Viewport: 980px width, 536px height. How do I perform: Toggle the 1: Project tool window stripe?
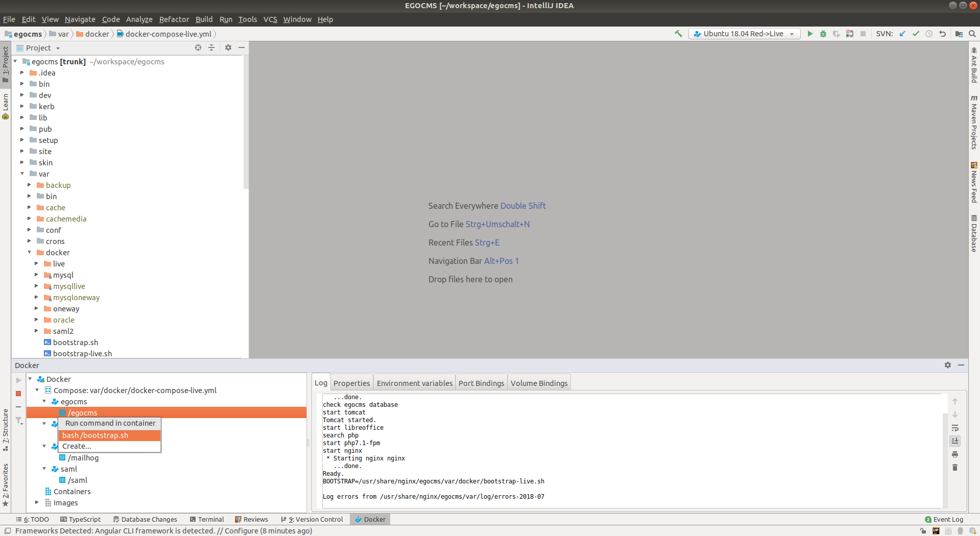pos(6,64)
